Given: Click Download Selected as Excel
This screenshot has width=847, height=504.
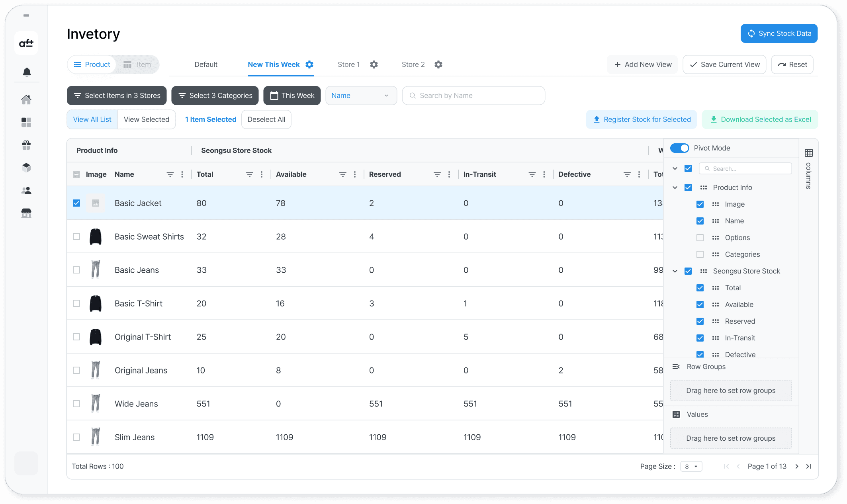Looking at the screenshot, I should [x=760, y=119].
